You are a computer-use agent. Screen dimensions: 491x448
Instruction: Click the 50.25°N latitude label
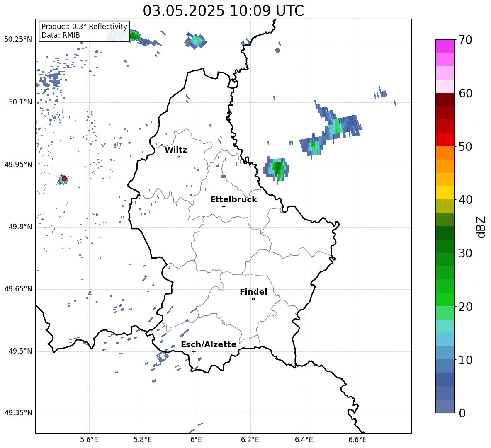point(18,40)
